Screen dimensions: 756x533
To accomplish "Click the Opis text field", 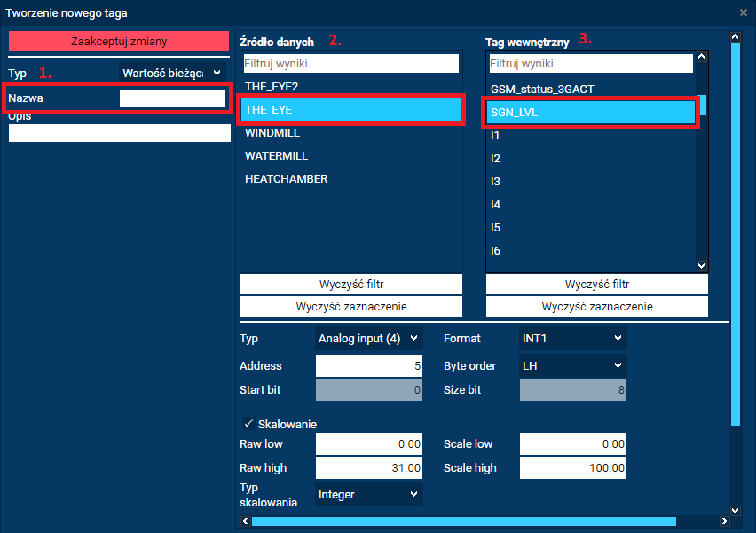I will [x=119, y=133].
